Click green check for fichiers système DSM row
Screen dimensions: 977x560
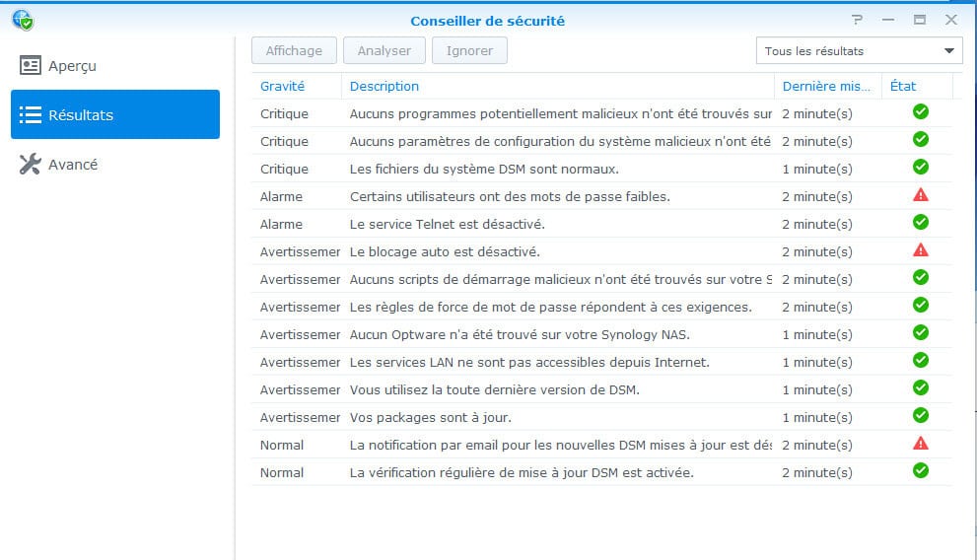pyautogui.click(x=920, y=167)
